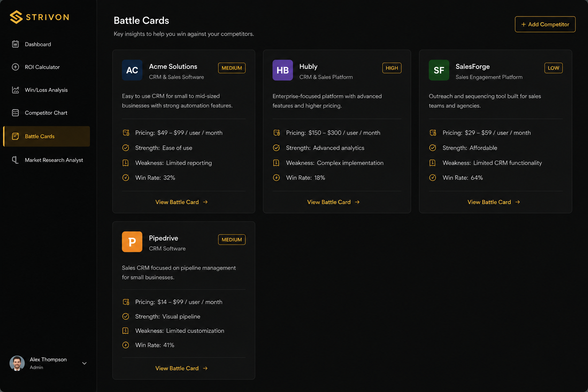The width and height of the screenshot is (588, 392).
Task: Click the ROI Calculator plus-circle icon
Action: pyautogui.click(x=15, y=67)
